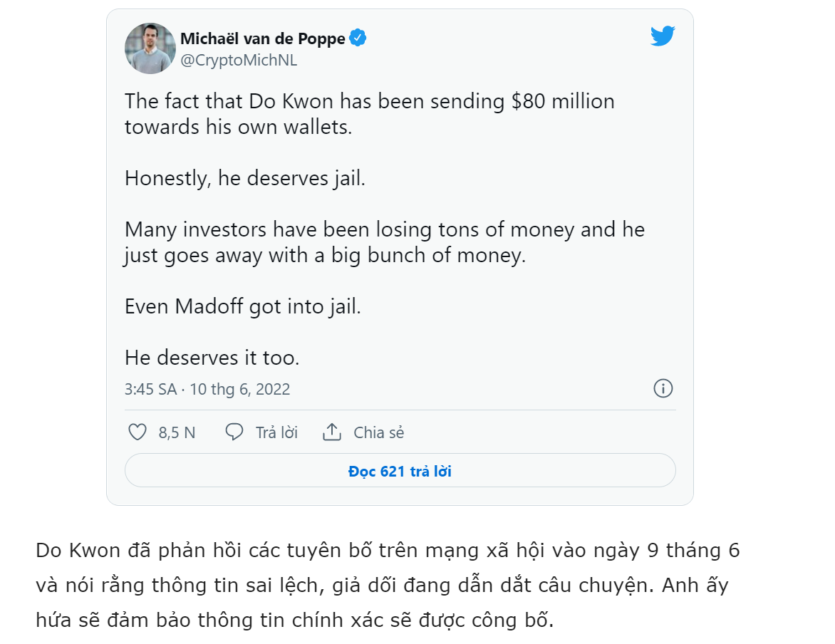Click the tweet text about $80 million
The height and width of the screenshot is (644, 835).
coord(370,114)
